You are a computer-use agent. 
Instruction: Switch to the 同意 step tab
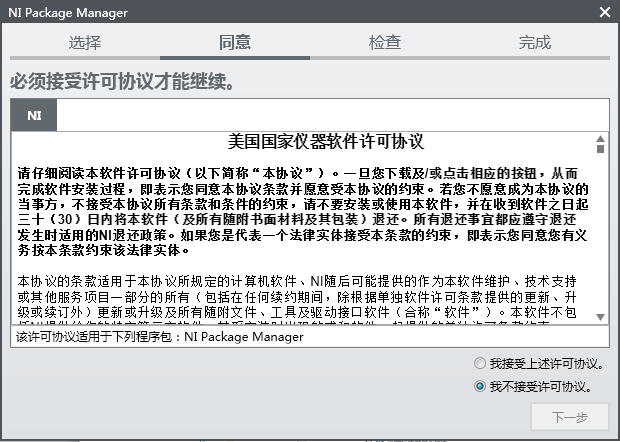(x=235, y=43)
